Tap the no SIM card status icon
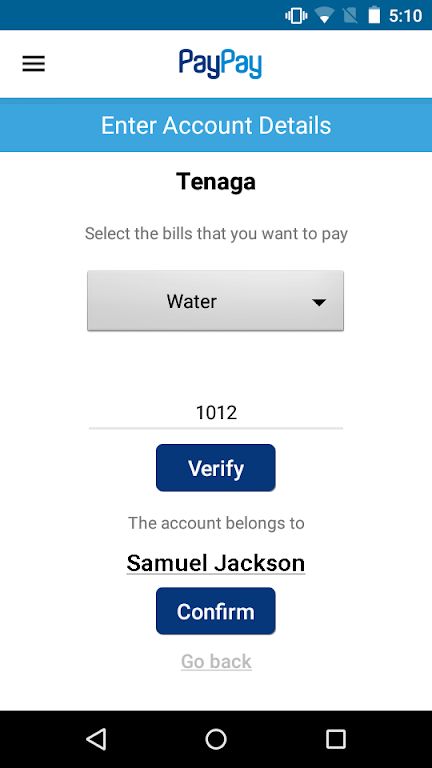The width and height of the screenshot is (432, 768). tap(350, 16)
